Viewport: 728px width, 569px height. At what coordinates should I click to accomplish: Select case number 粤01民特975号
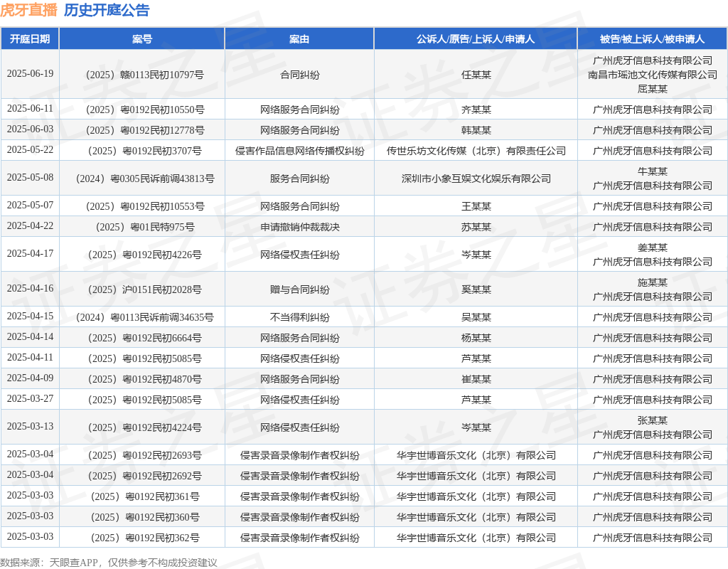point(145,227)
